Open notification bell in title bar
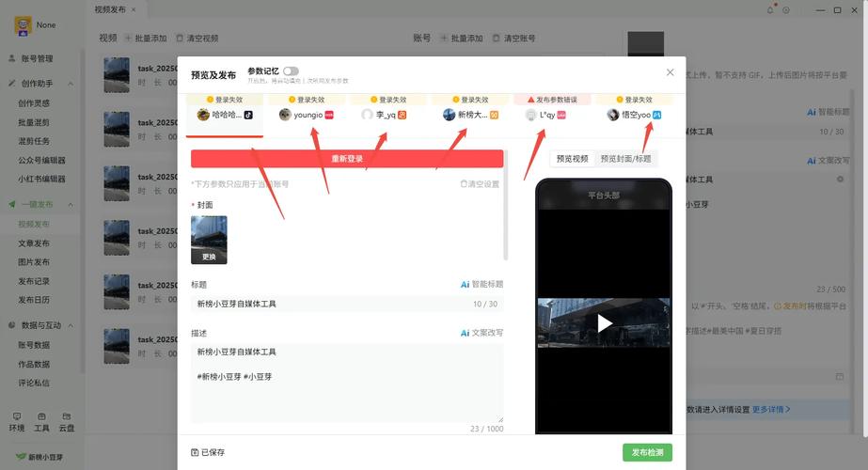 point(770,10)
